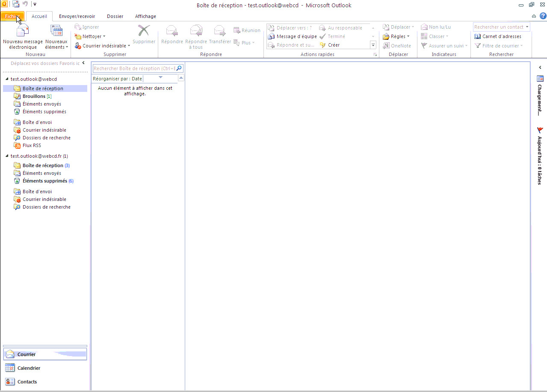This screenshot has height=392, width=547.
Task: Click the calendar icon in To-Do bar
Action: click(x=540, y=78)
